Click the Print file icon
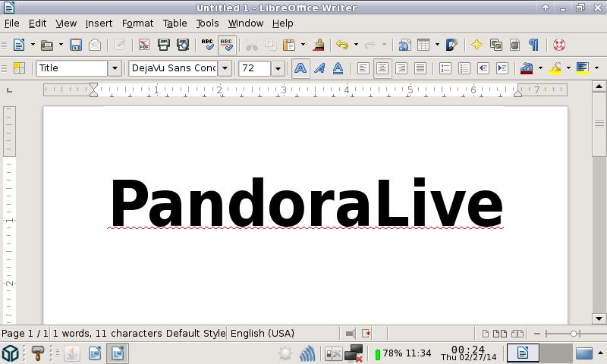 point(163,45)
